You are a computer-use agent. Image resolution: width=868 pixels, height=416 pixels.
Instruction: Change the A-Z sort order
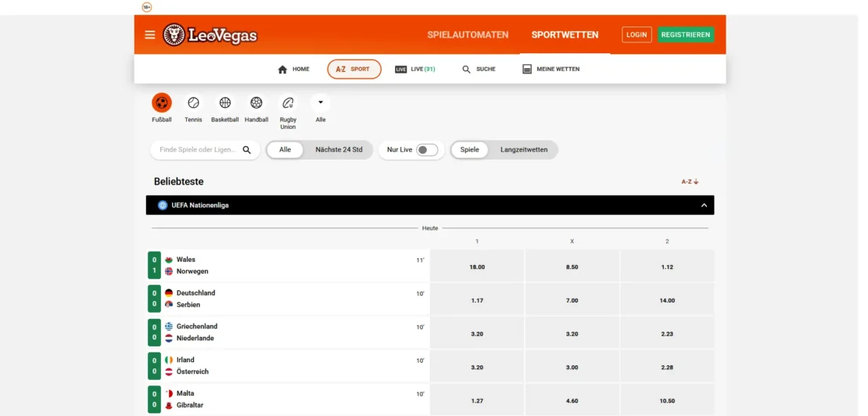click(690, 181)
